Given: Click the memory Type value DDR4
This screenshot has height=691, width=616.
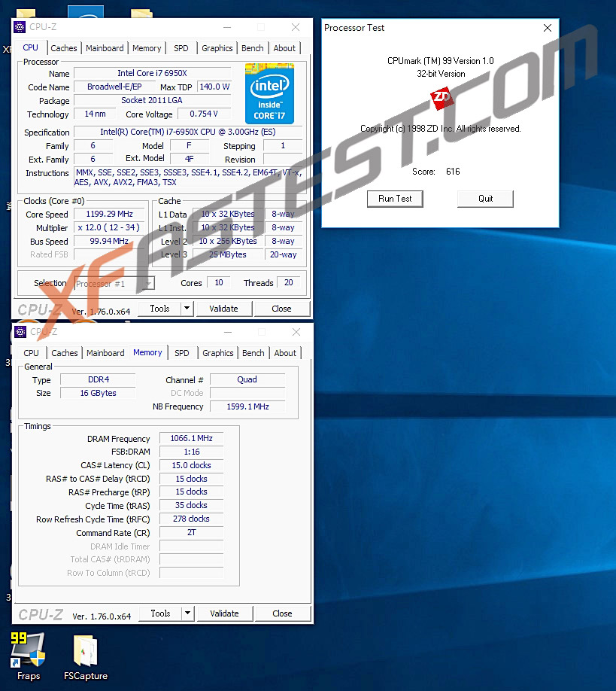Looking at the screenshot, I should point(99,379).
